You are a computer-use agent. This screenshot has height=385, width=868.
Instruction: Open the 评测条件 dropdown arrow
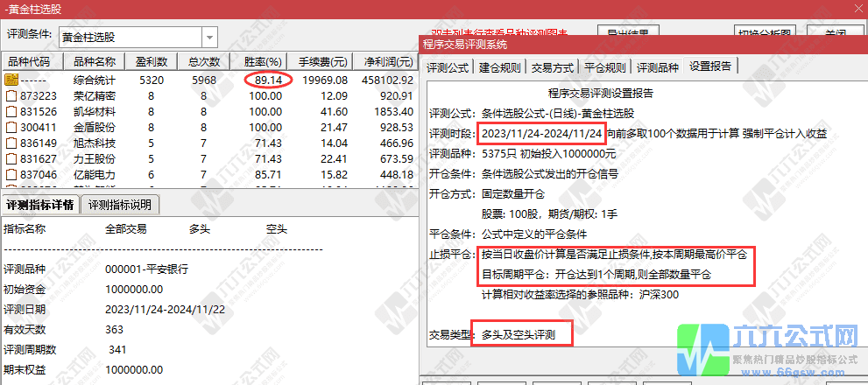point(210,37)
